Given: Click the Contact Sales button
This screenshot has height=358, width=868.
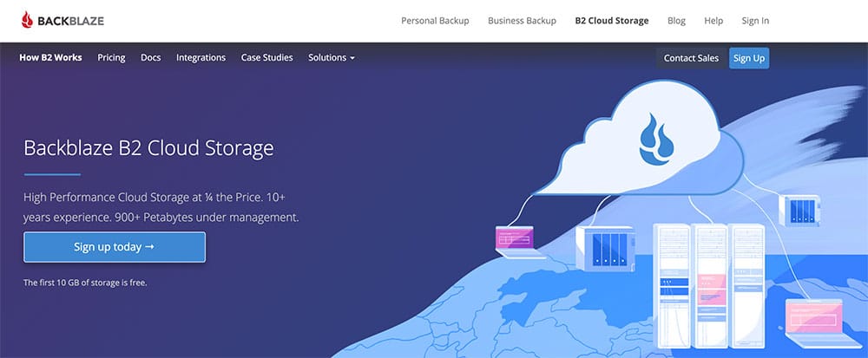Looking at the screenshot, I should tap(691, 58).
